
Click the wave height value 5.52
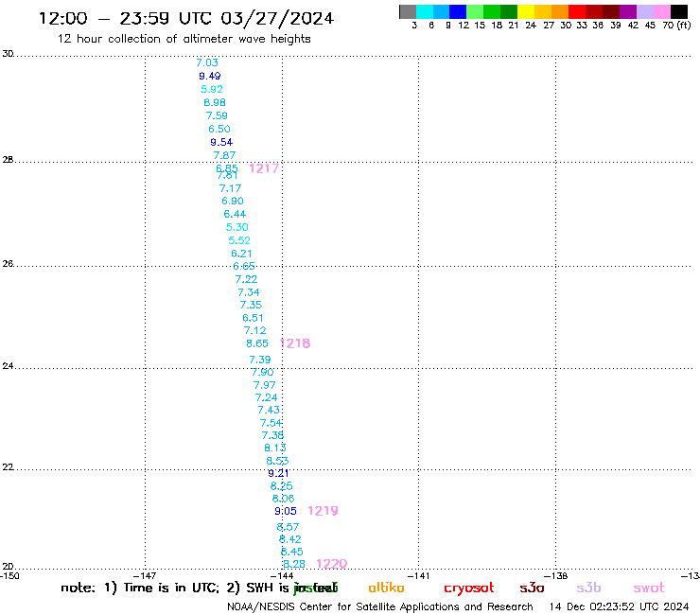239,240
